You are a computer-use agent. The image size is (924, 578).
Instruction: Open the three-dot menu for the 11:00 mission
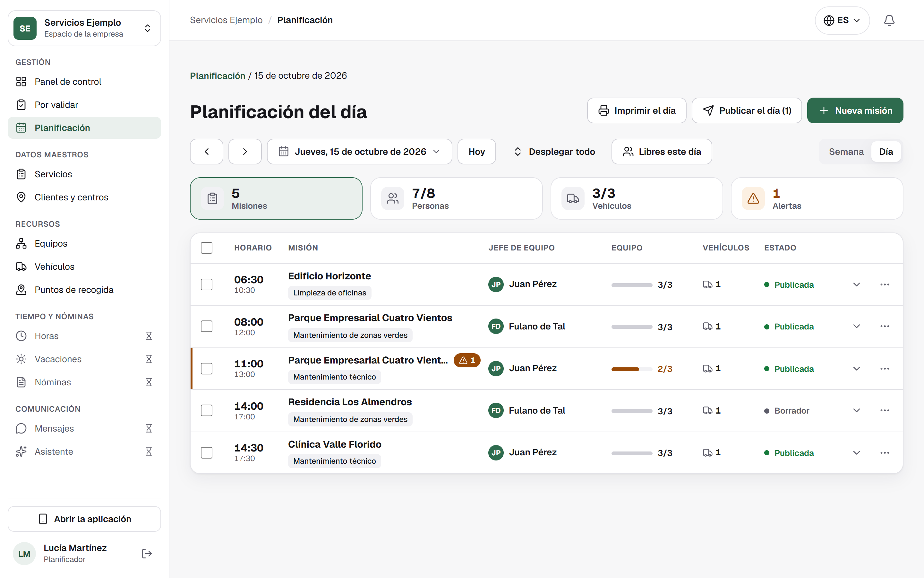[884, 369]
